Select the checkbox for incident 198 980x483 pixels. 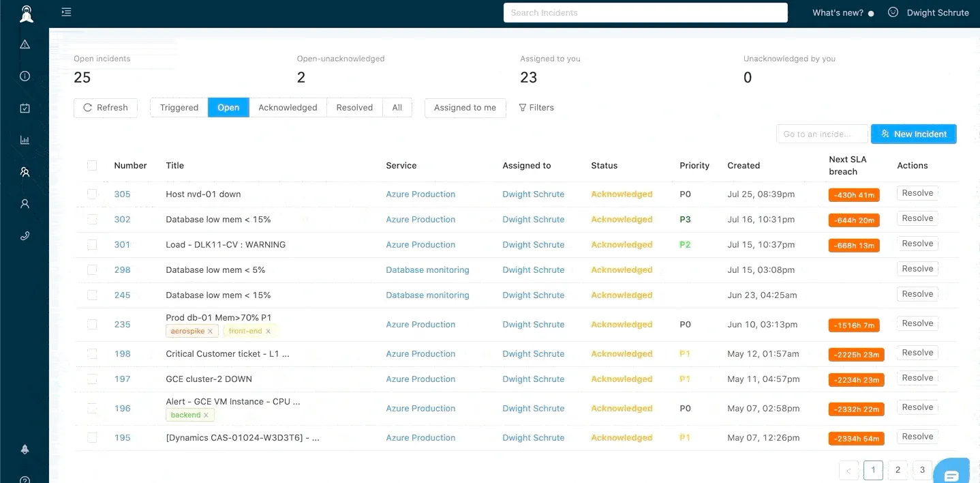[x=92, y=353]
